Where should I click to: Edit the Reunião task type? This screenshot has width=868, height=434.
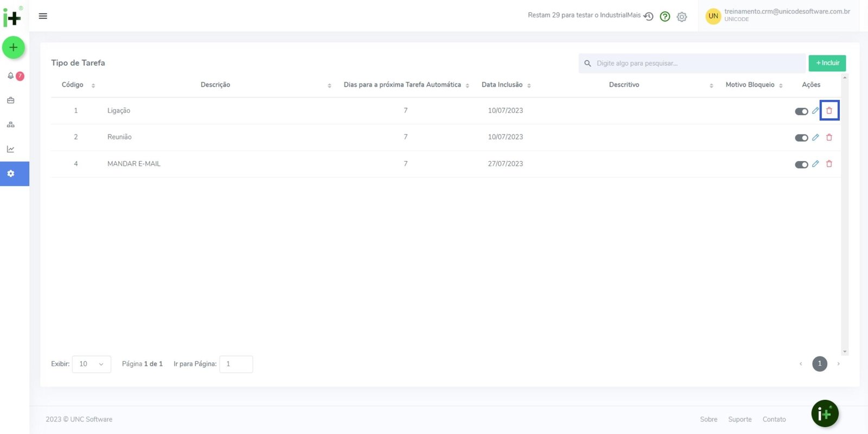point(815,137)
